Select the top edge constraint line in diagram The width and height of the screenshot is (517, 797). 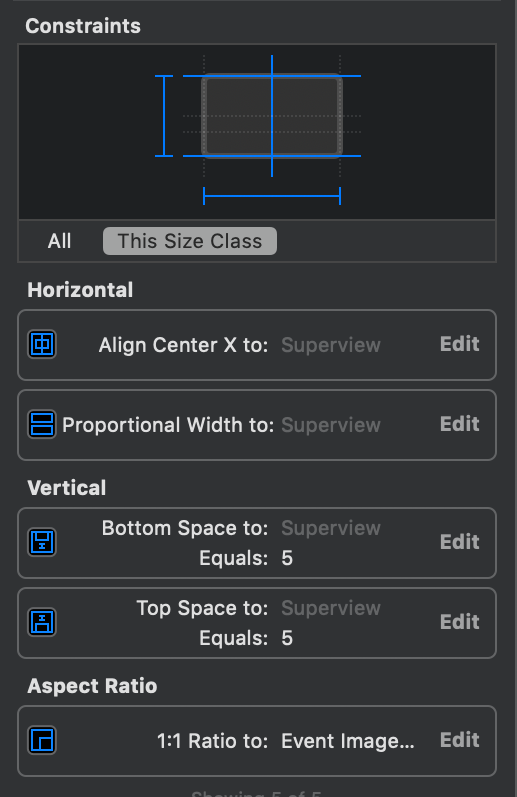point(272,76)
